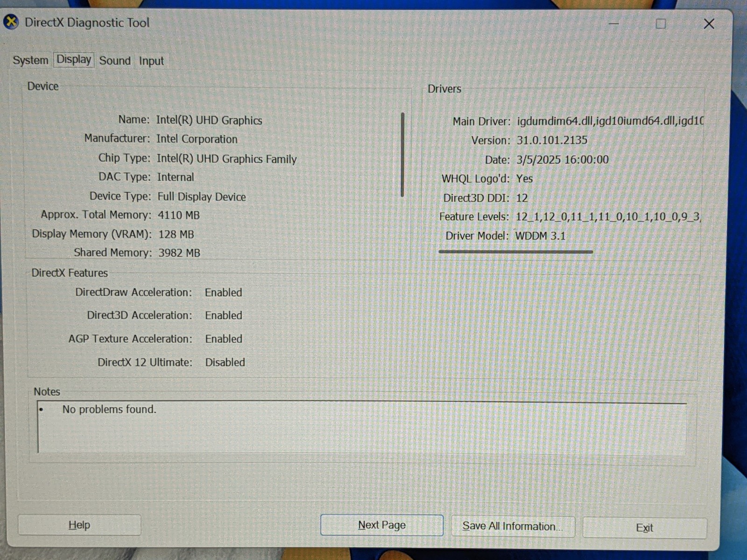Click 'Intel Corporation' manufacturer value

coord(197,139)
